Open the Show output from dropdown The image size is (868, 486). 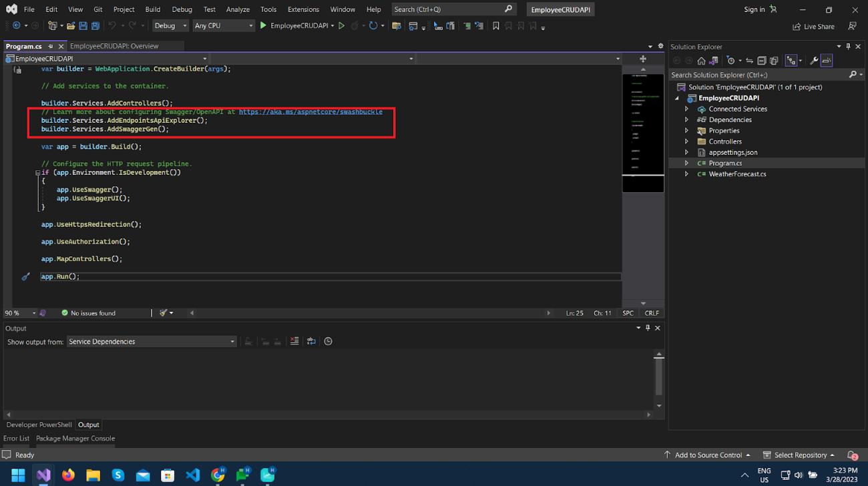[152, 341]
